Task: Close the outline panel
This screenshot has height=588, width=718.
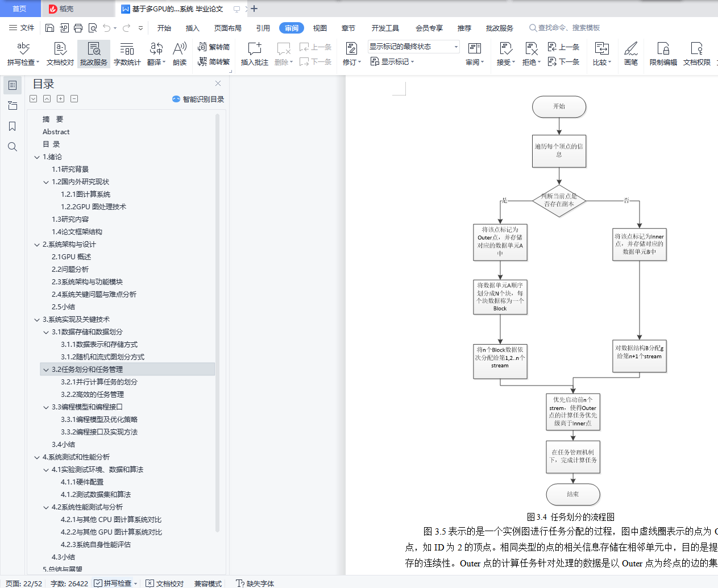Action: pyautogui.click(x=218, y=84)
